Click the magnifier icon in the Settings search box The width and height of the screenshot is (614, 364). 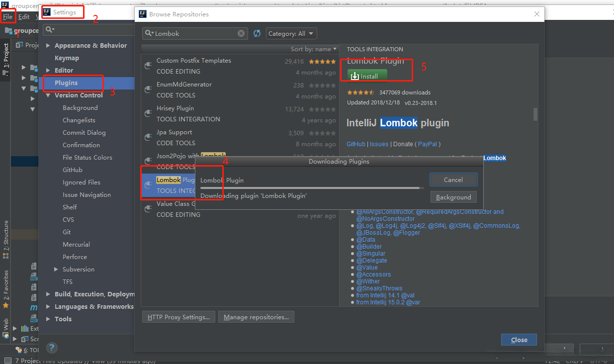coord(49,30)
